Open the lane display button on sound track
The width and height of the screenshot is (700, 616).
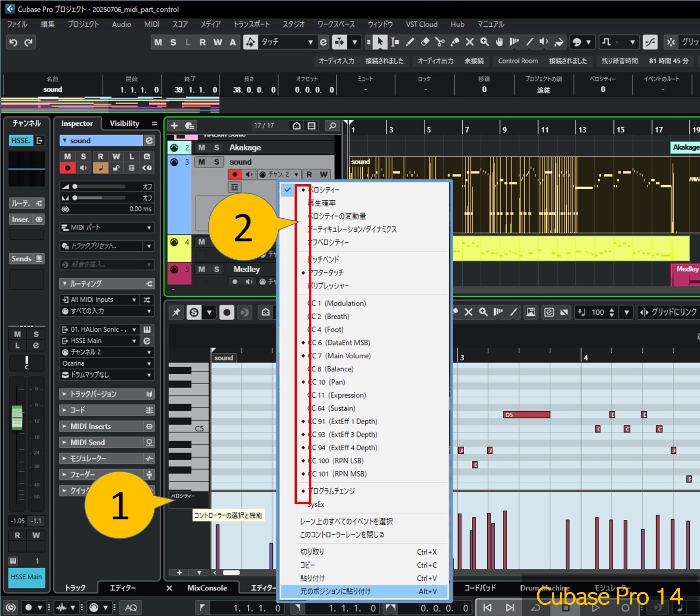235,187
